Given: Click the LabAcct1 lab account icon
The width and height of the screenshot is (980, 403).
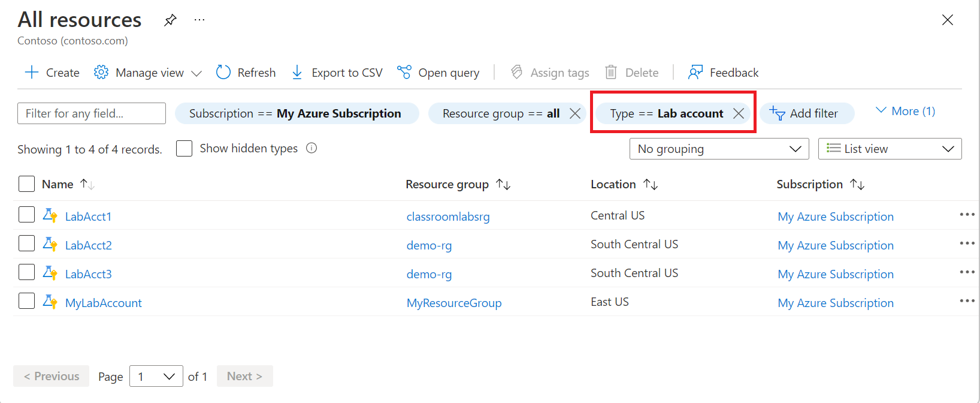Looking at the screenshot, I should [x=50, y=215].
